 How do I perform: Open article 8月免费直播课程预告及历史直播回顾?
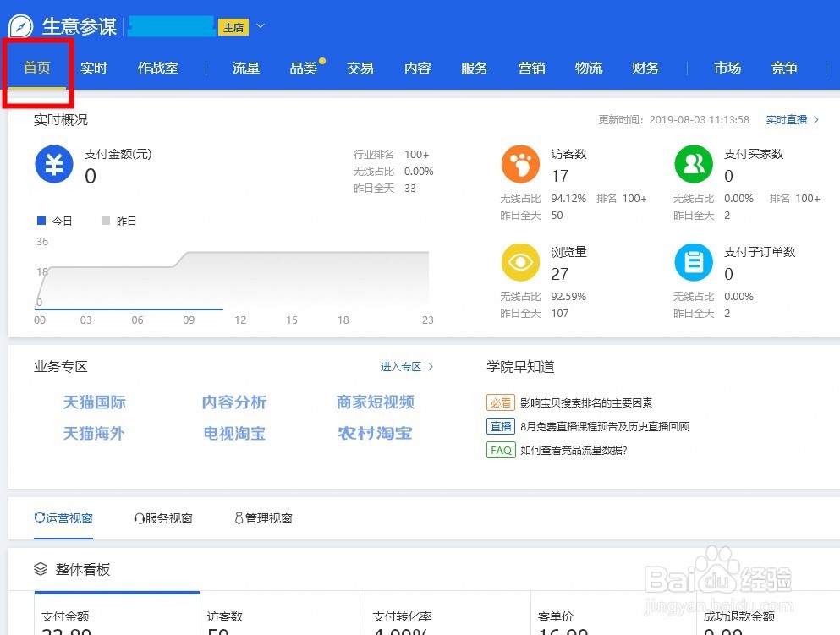point(604,426)
